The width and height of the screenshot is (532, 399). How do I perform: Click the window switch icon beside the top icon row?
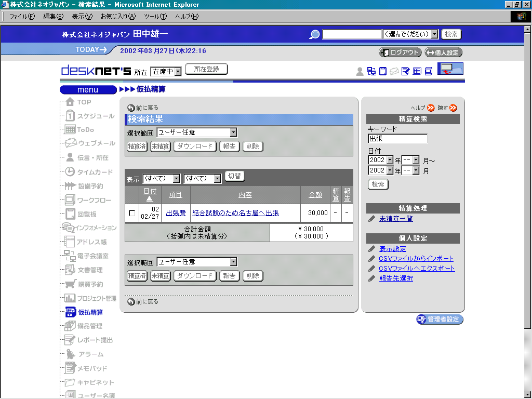click(x=450, y=69)
